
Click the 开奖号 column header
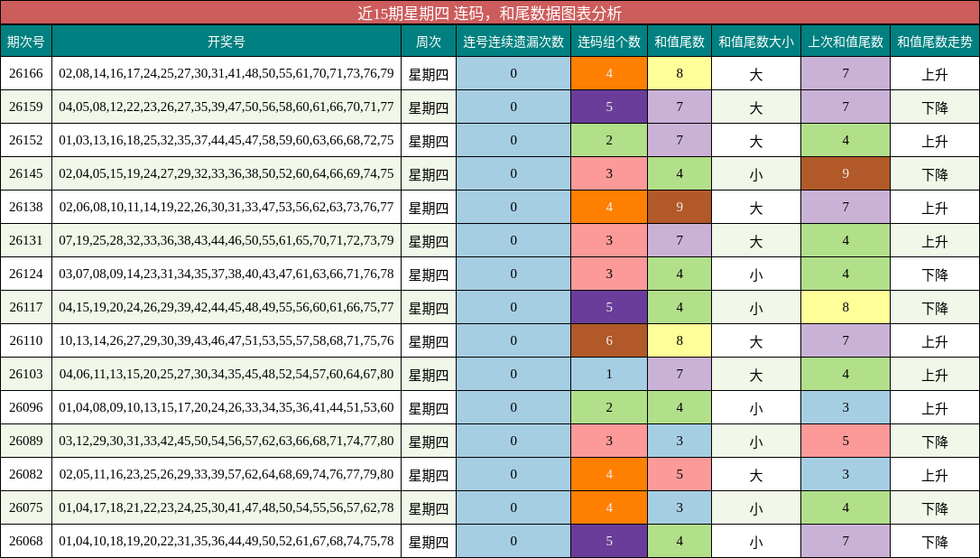[x=227, y=42]
